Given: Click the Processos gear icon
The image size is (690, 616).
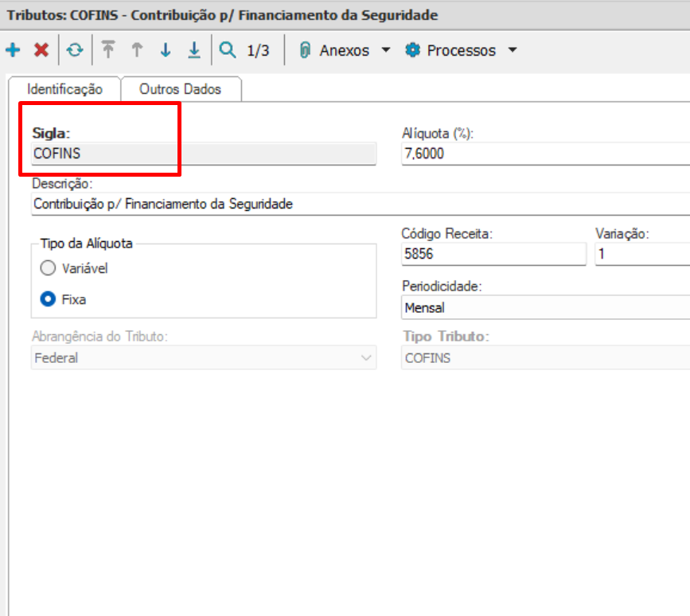Looking at the screenshot, I should [x=412, y=49].
